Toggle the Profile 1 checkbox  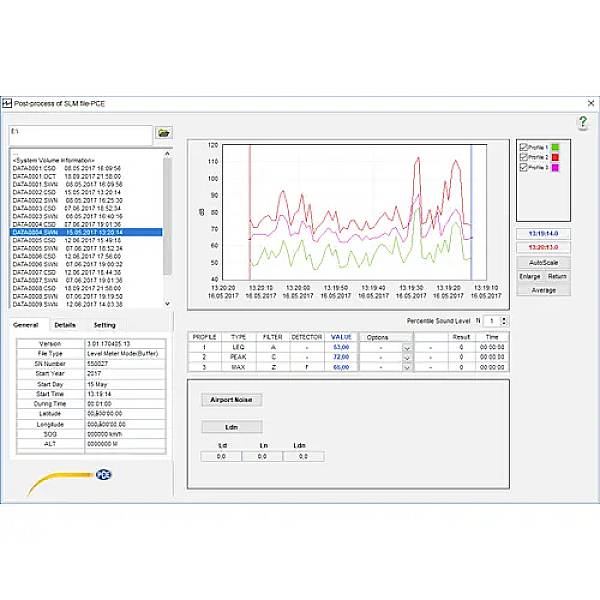coord(523,148)
